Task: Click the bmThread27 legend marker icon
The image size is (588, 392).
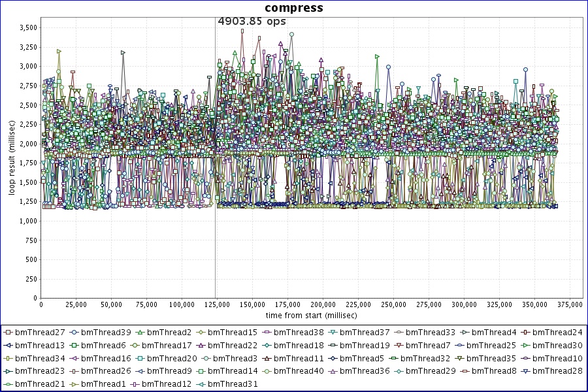Action: (x=8, y=332)
